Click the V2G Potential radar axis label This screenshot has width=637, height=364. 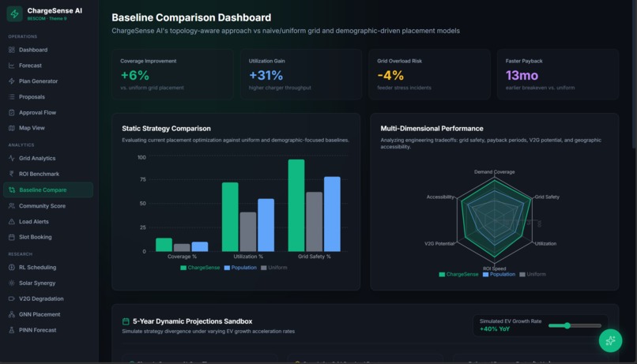coord(439,243)
